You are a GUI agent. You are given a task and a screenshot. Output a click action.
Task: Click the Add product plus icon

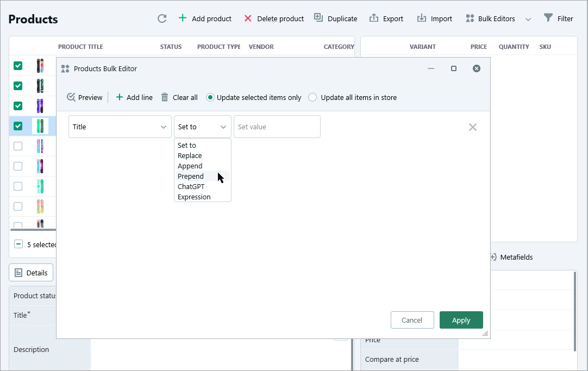coord(182,18)
